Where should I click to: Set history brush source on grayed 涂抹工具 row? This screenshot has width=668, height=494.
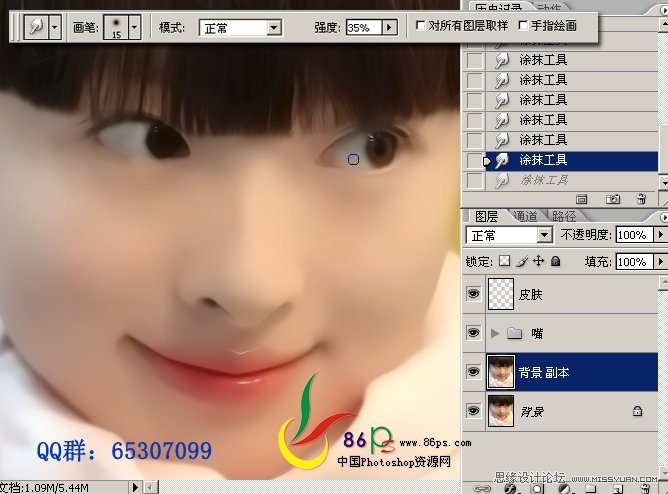coord(474,181)
